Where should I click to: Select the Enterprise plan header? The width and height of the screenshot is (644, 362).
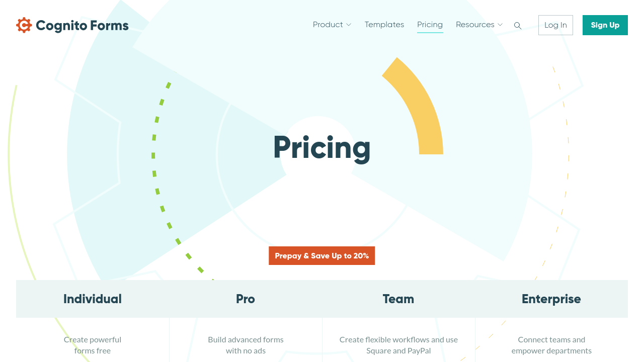click(551, 299)
